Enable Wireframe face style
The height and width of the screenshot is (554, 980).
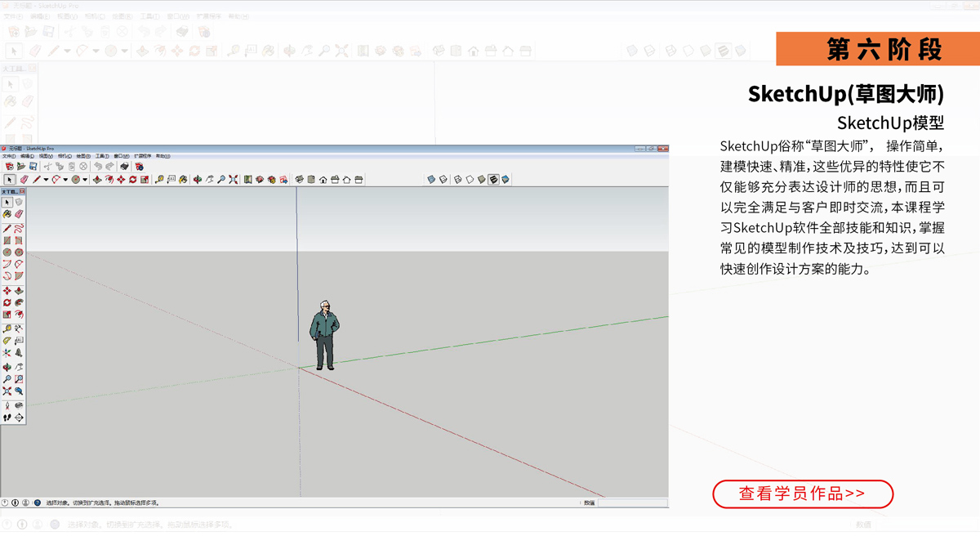point(457,179)
